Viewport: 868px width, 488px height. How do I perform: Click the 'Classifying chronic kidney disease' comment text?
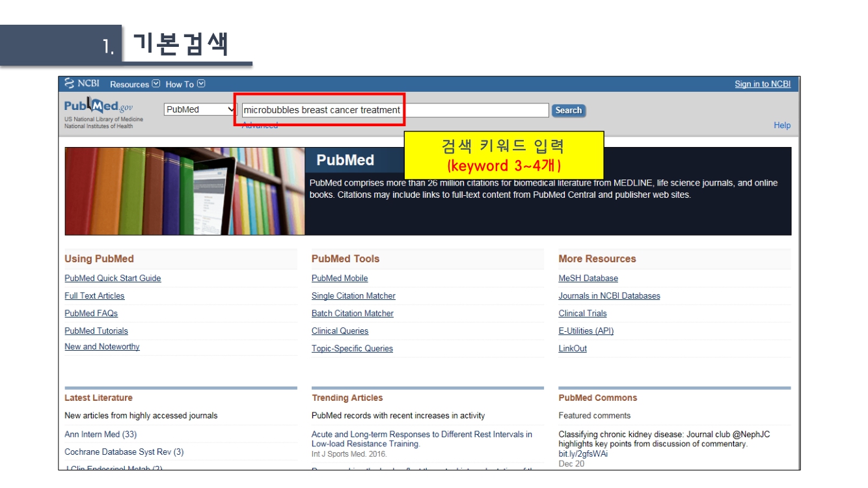[x=664, y=439]
